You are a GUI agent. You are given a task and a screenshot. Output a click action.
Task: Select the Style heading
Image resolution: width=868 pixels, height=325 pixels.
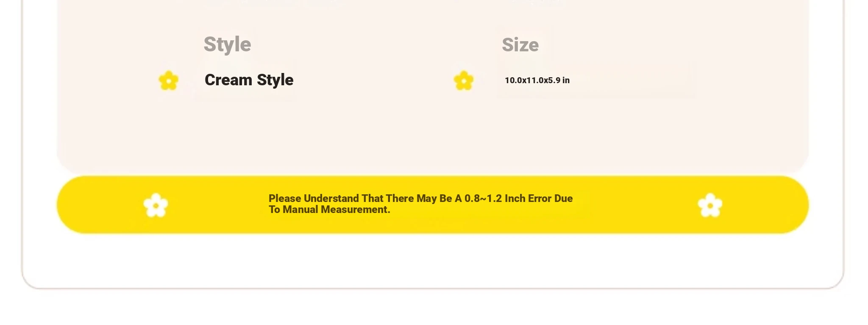click(227, 45)
